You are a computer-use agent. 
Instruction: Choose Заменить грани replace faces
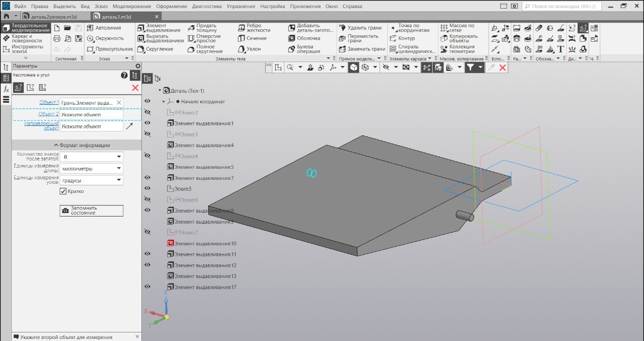pos(362,49)
